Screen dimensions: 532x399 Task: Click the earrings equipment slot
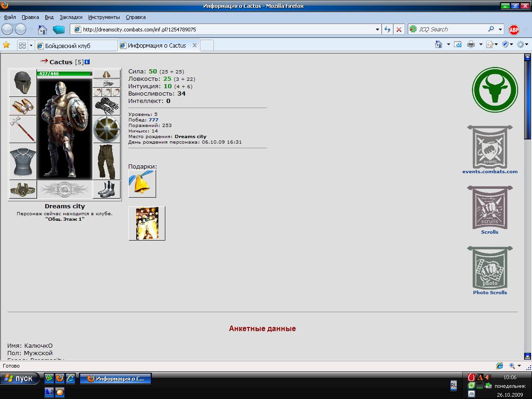coord(107,73)
